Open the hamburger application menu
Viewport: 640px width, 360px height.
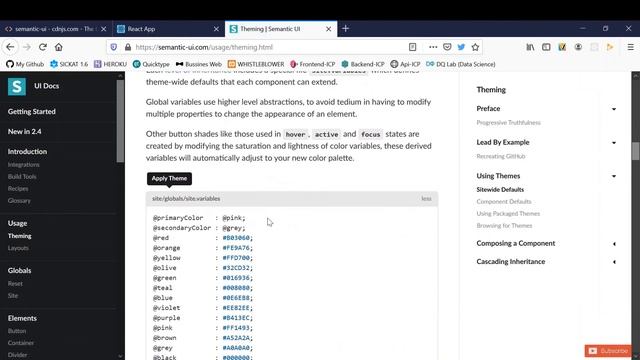tap(631, 47)
